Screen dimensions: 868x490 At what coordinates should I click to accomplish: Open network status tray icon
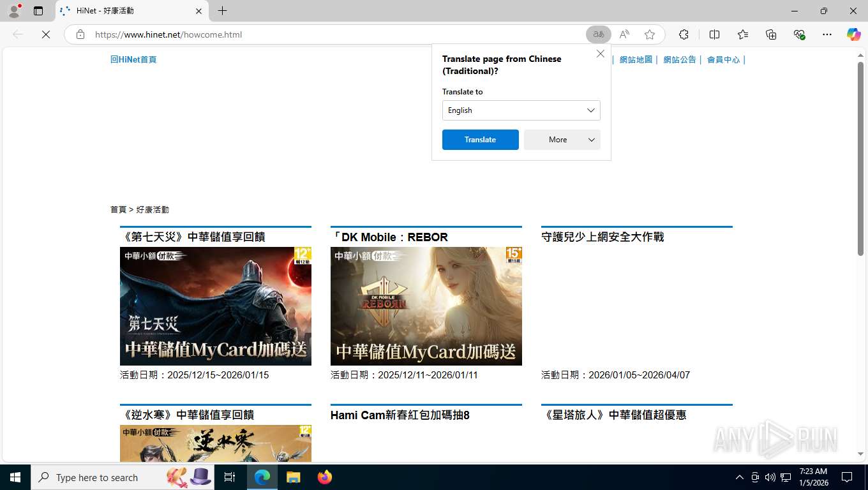(x=786, y=477)
